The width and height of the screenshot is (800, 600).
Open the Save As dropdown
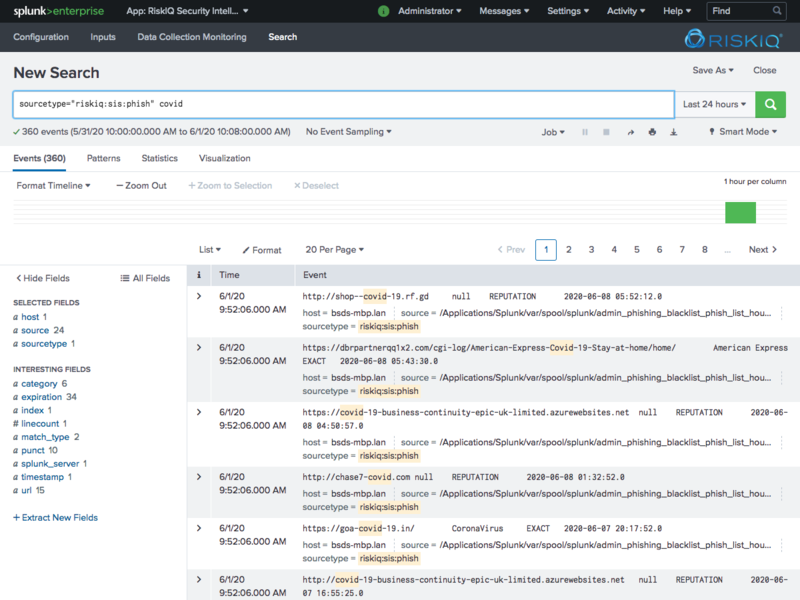pos(713,70)
